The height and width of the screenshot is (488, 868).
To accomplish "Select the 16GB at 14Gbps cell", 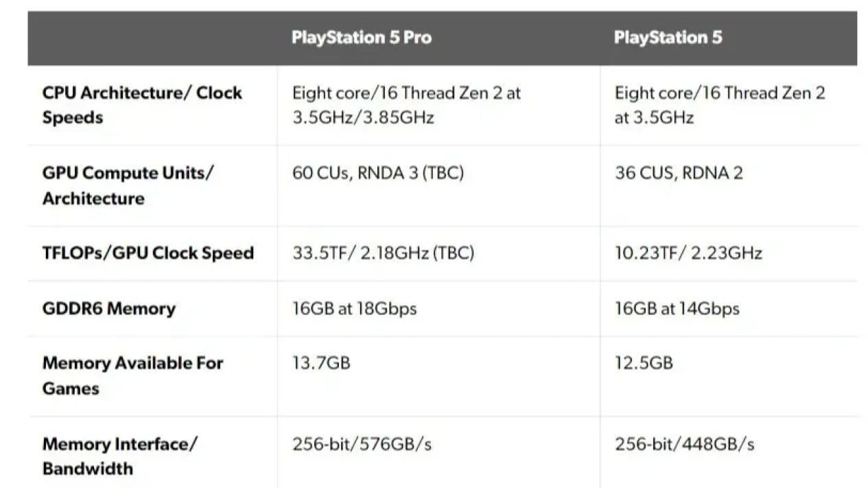I will tap(677, 309).
